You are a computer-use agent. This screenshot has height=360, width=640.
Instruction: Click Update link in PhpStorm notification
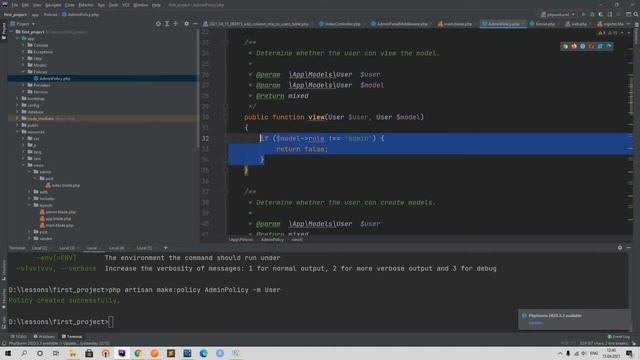point(536,322)
